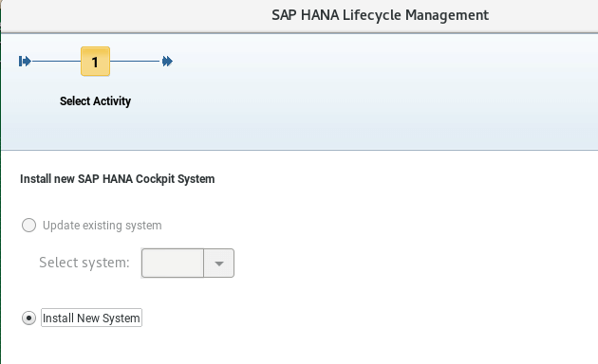Click the wizard end double-arrow icon

point(167,62)
